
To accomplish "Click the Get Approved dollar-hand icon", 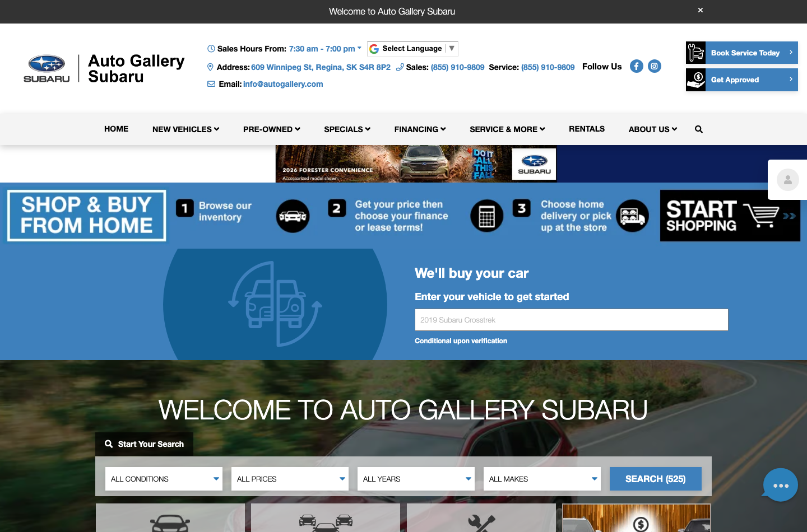I will point(695,80).
